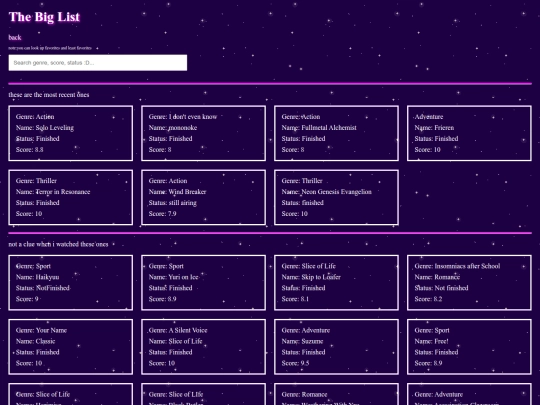The image size is (540, 405).
Task: Click 'Status: NotFinished' in Haikyuu card
Action: tap(43, 288)
